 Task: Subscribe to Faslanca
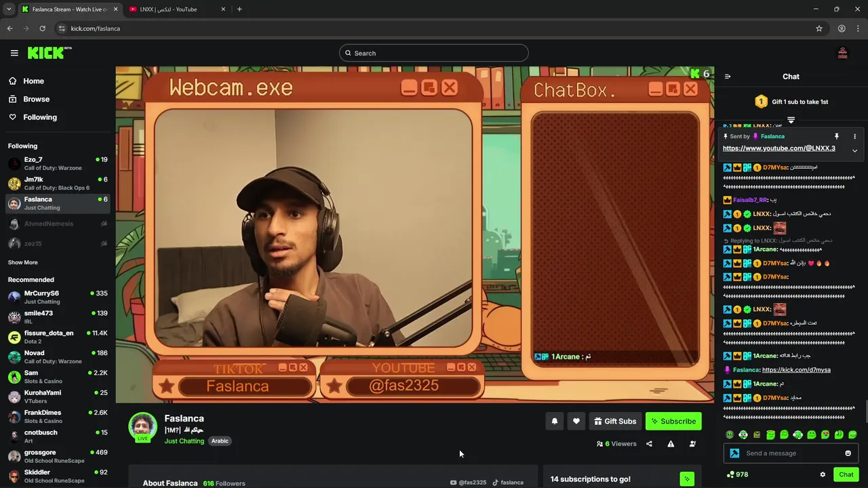673,421
